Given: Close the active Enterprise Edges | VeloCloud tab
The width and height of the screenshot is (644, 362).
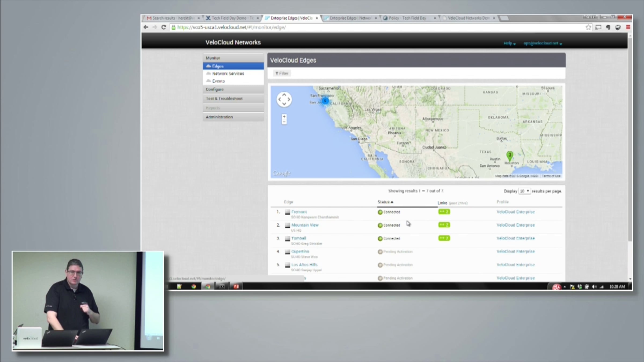Looking at the screenshot, I should (x=317, y=18).
